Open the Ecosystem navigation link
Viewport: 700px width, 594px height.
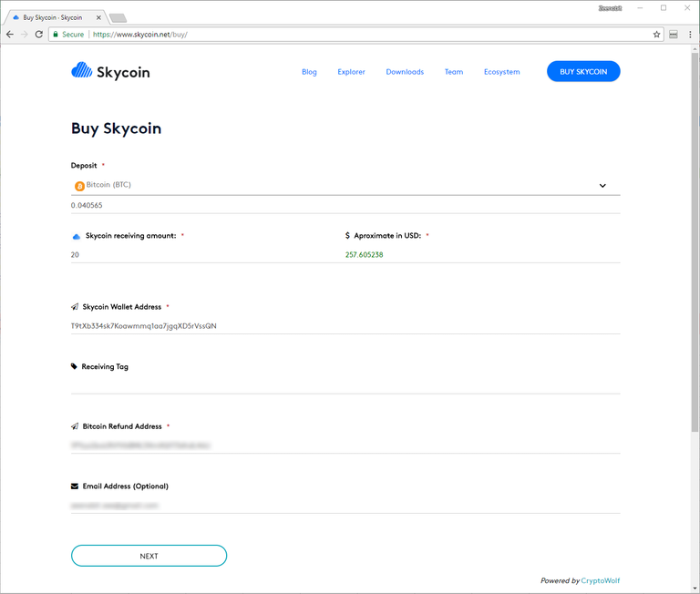tap(502, 72)
